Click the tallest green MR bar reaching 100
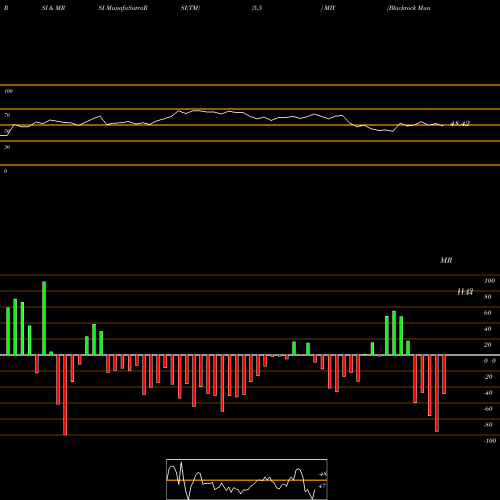Viewport: 500px width, 500px height. click(x=44, y=318)
